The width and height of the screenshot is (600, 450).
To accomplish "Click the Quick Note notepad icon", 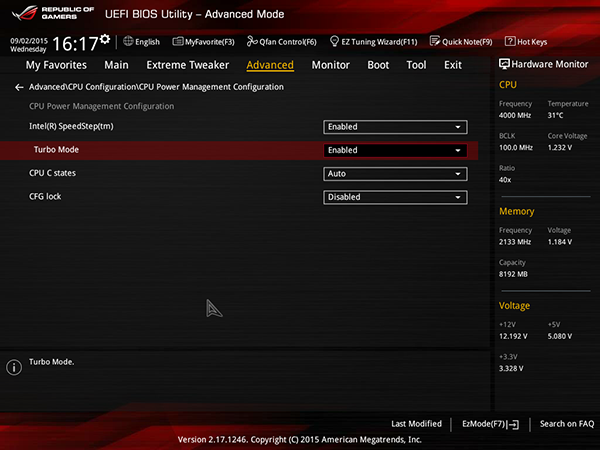I will click(x=435, y=41).
